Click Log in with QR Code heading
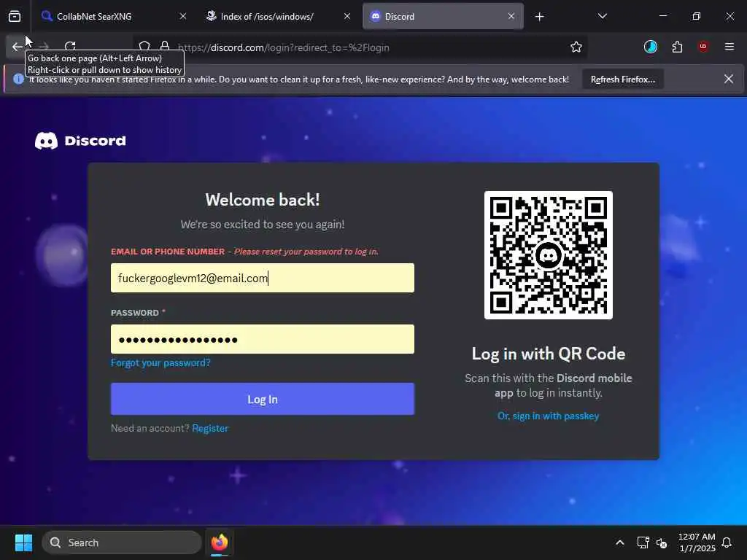The image size is (747, 560). tap(549, 354)
